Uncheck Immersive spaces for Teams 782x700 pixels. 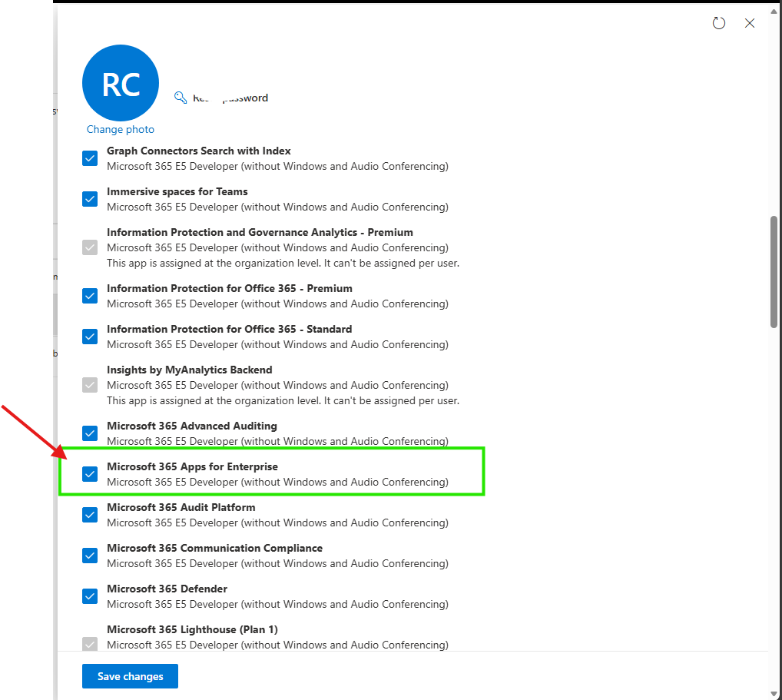(90, 199)
